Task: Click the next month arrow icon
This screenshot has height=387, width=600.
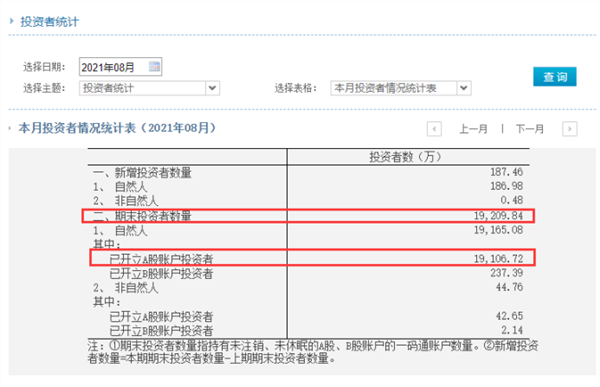Action: [569, 129]
